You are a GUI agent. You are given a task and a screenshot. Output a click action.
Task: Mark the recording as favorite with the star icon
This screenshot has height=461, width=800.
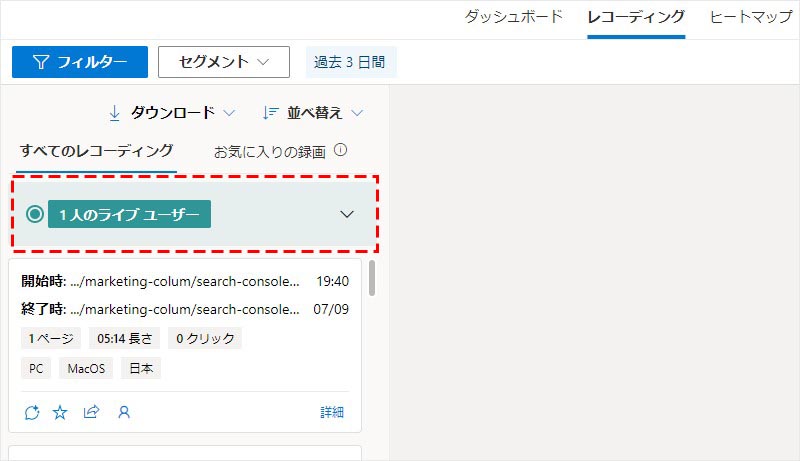coord(60,412)
